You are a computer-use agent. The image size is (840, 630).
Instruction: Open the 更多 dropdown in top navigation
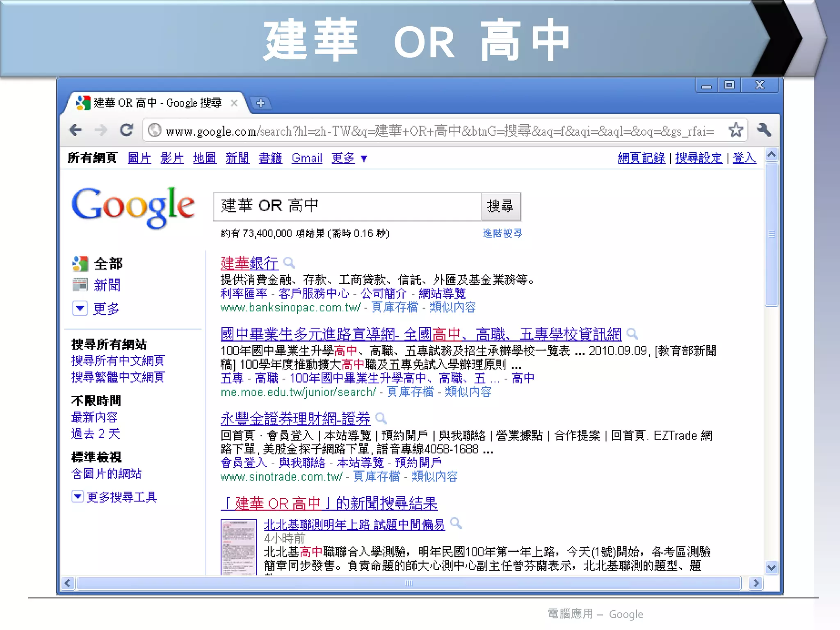[349, 158]
